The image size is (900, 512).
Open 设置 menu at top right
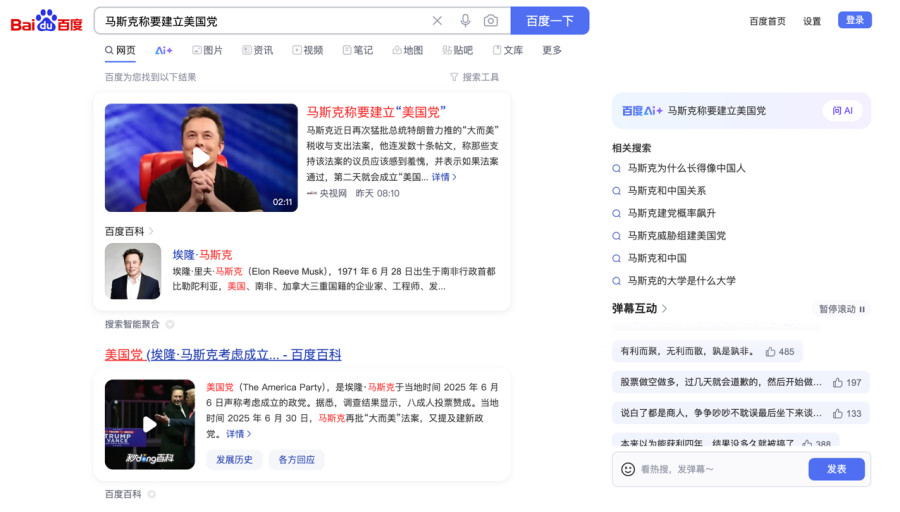point(812,21)
